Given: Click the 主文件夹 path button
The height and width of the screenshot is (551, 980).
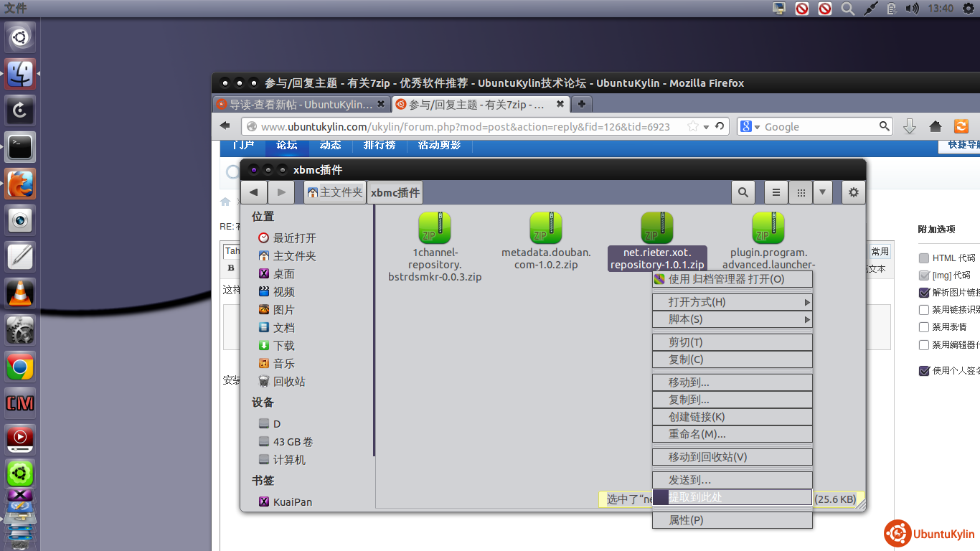Looking at the screenshot, I should [335, 192].
